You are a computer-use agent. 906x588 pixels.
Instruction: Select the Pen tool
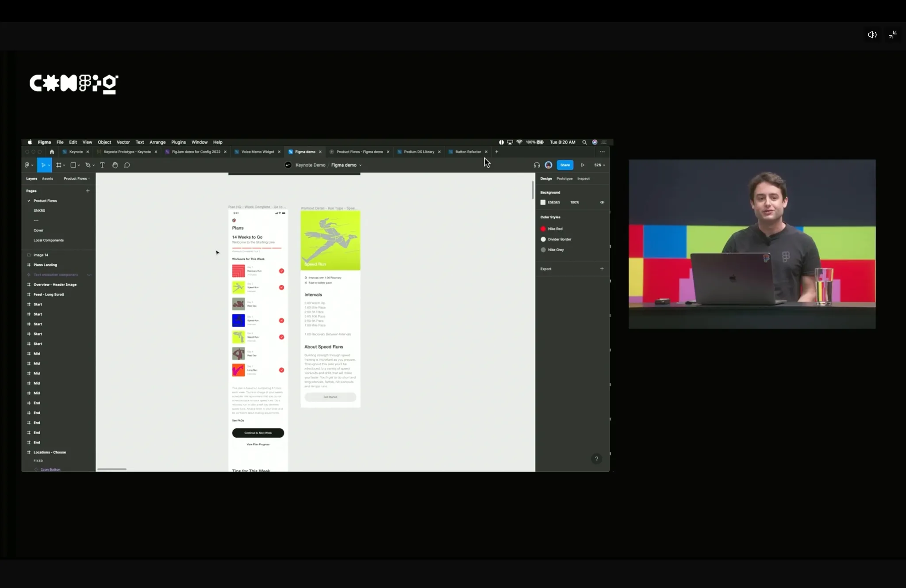88,165
